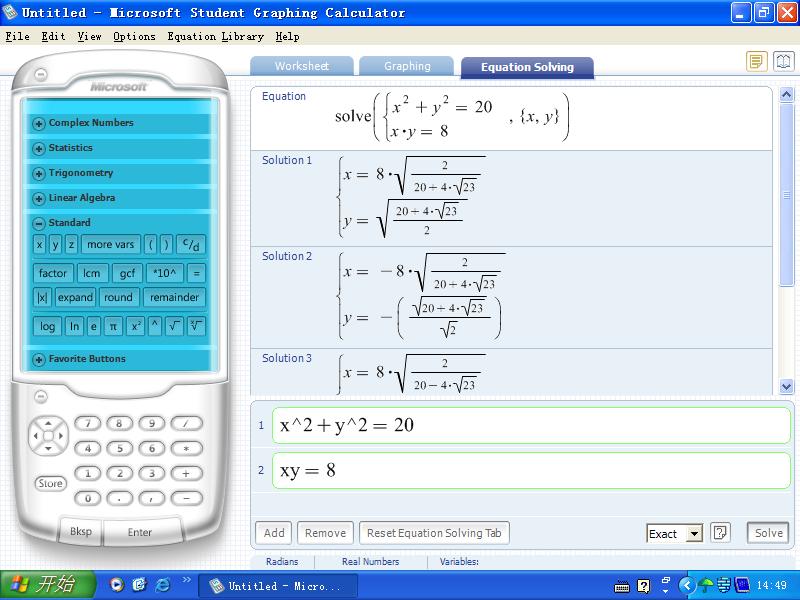Click the z variable key
This screenshot has height=600, width=800.
[71, 244]
